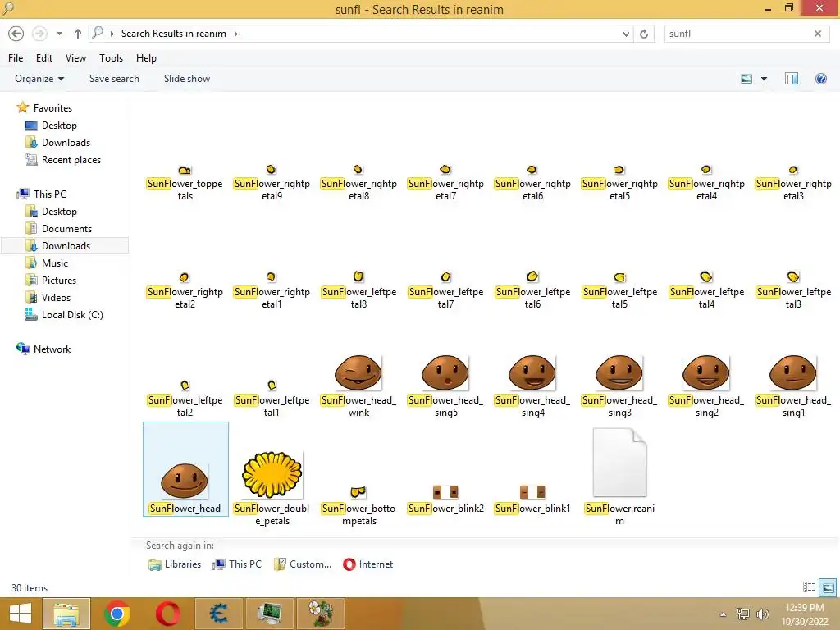This screenshot has width=840, height=630.
Task: Select SunFlower_double_petals thumbnail
Action: 272,475
